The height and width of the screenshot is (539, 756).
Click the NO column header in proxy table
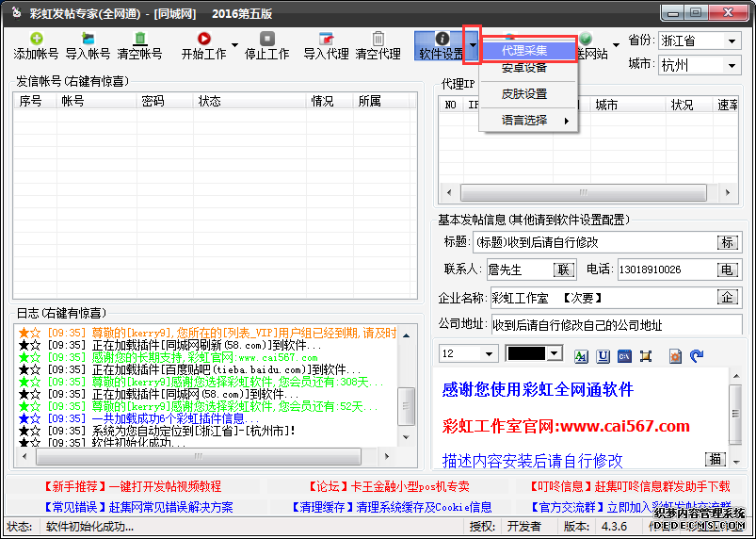coord(451,106)
